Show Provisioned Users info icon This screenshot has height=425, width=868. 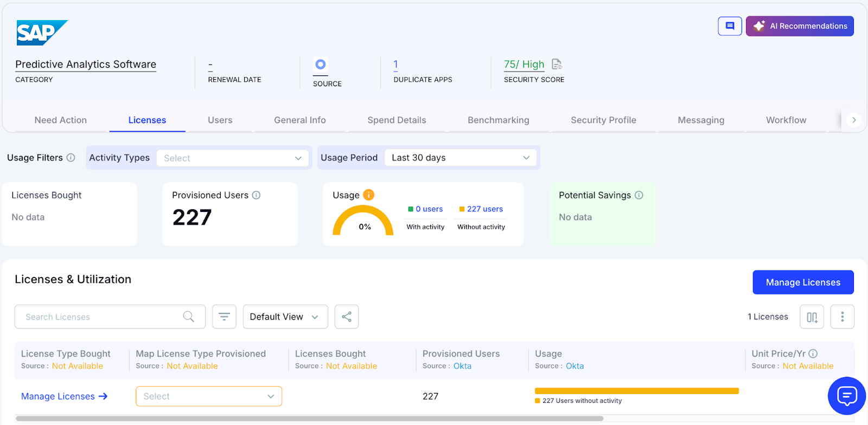[x=256, y=195]
